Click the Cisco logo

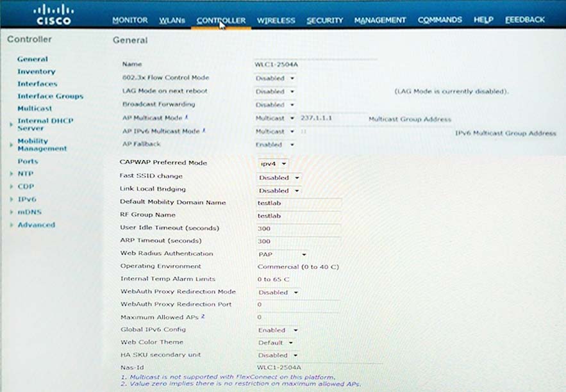pyautogui.click(x=53, y=15)
